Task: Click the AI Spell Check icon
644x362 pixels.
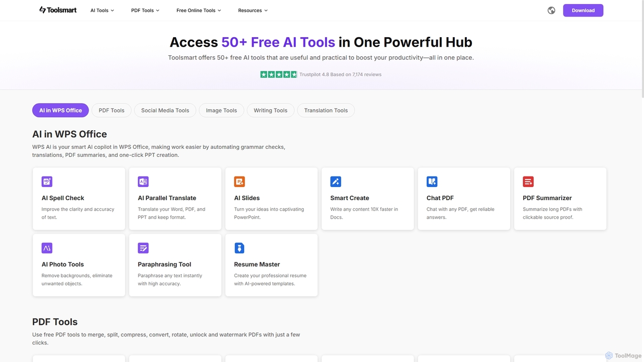Action: click(47, 182)
